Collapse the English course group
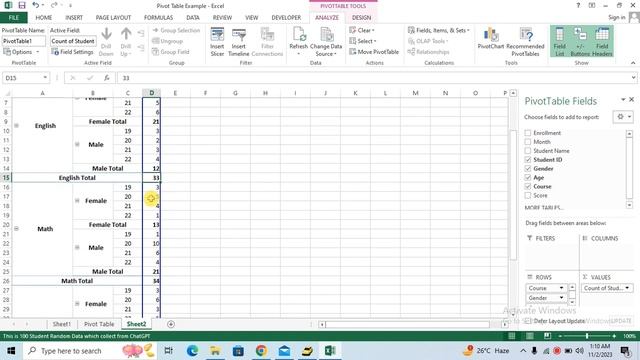 click(x=16, y=126)
